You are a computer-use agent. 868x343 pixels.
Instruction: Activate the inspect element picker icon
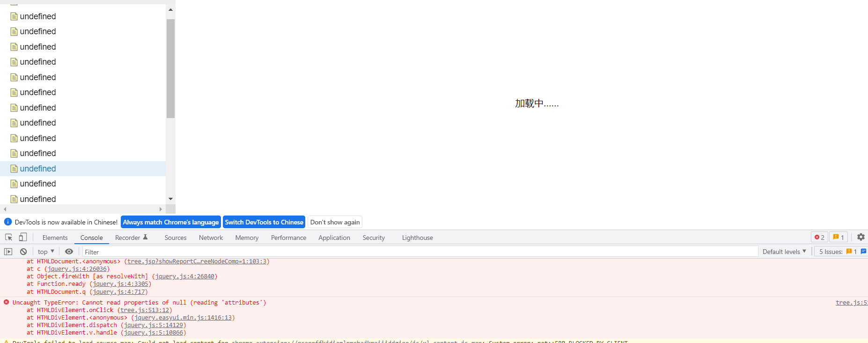[x=8, y=238]
